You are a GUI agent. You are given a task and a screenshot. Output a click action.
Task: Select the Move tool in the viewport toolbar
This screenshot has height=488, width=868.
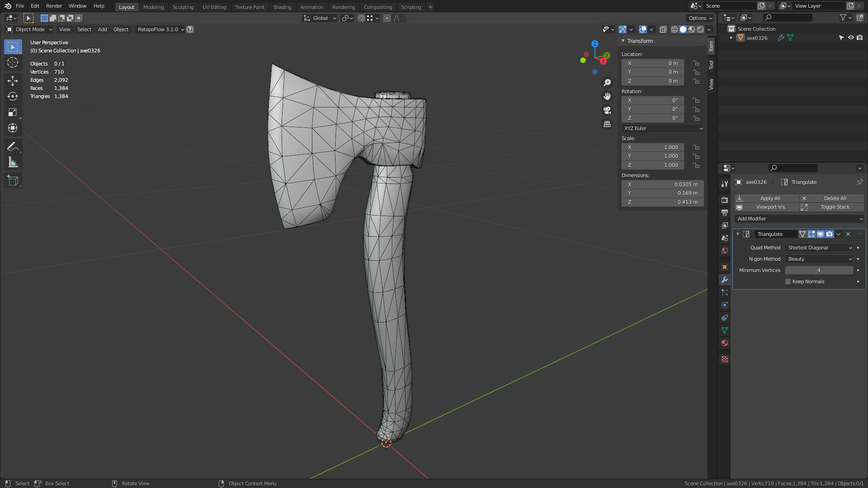[x=12, y=81]
